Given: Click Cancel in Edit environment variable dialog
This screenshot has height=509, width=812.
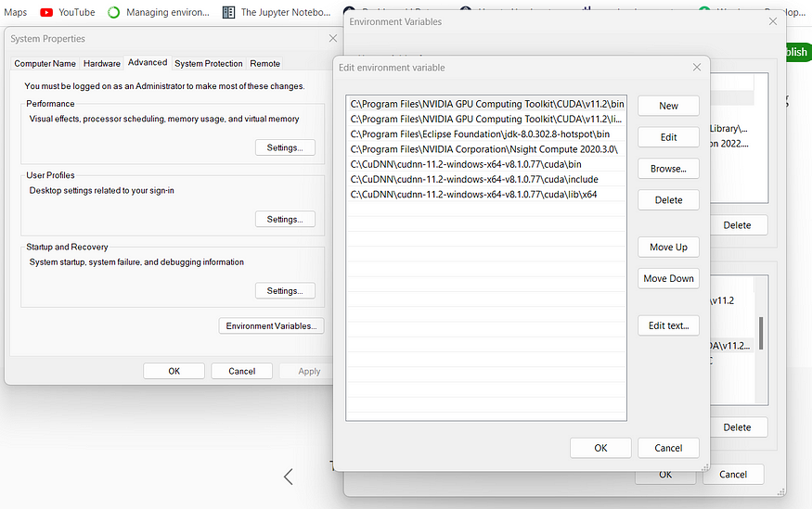Looking at the screenshot, I should (668, 448).
